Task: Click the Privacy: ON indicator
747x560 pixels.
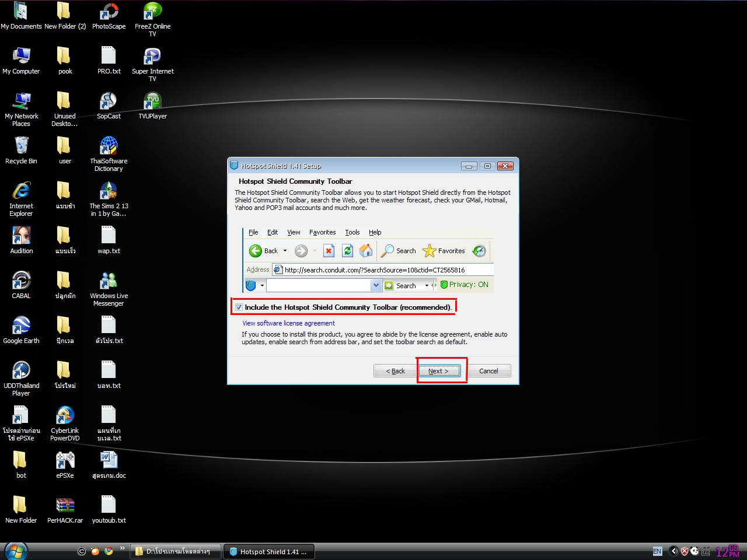Action: (x=465, y=285)
